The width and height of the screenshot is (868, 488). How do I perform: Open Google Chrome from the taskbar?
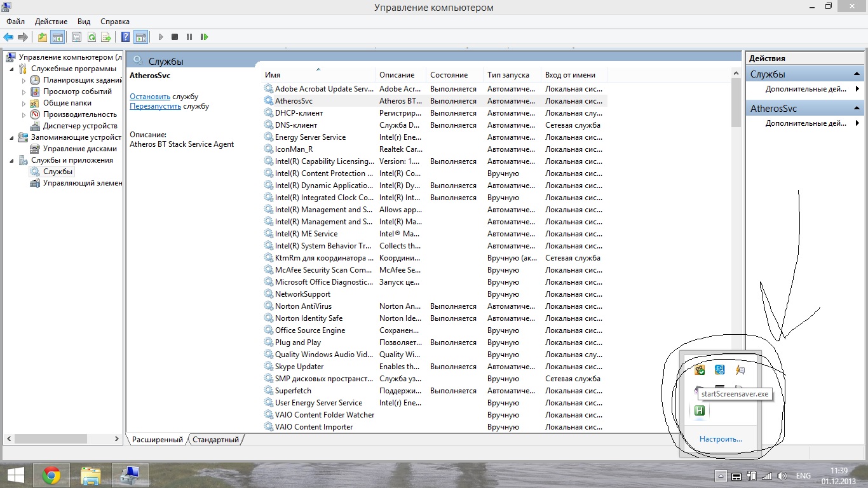pyautogui.click(x=51, y=475)
